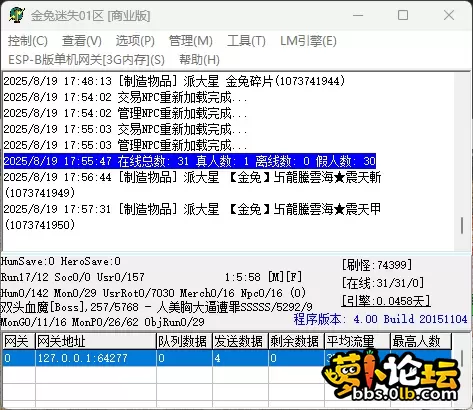This screenshot has width=473, height=410.
Task: Click the Run17/12 Soc0/0 Usr0/157 line
Action: click(x=73, y=277)
